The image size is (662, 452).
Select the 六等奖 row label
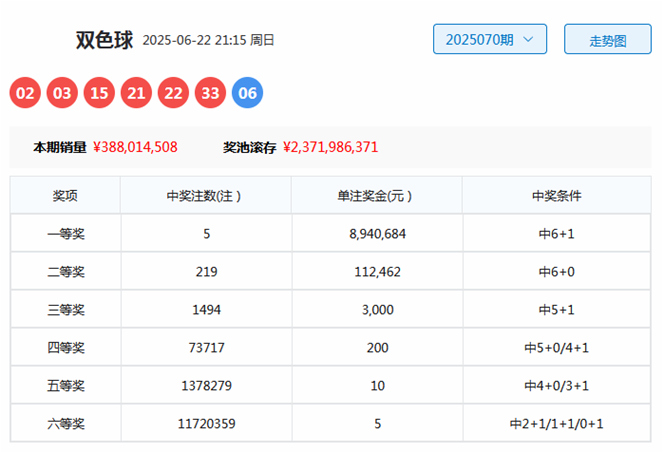[66, 424]
